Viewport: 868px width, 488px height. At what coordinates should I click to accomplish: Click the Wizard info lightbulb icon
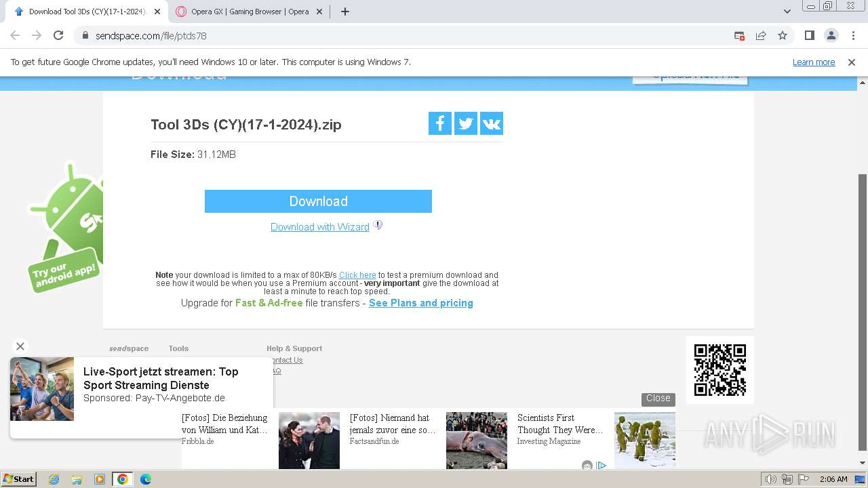(x=378, y=225)
